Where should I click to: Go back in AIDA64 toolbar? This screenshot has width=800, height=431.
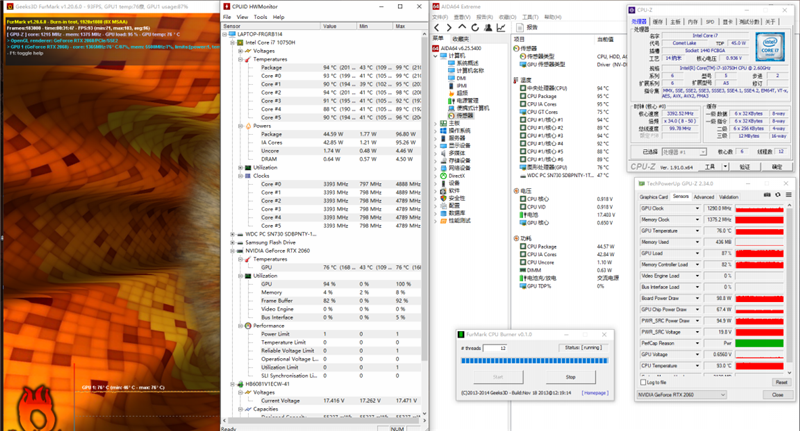tap(437, 28)
